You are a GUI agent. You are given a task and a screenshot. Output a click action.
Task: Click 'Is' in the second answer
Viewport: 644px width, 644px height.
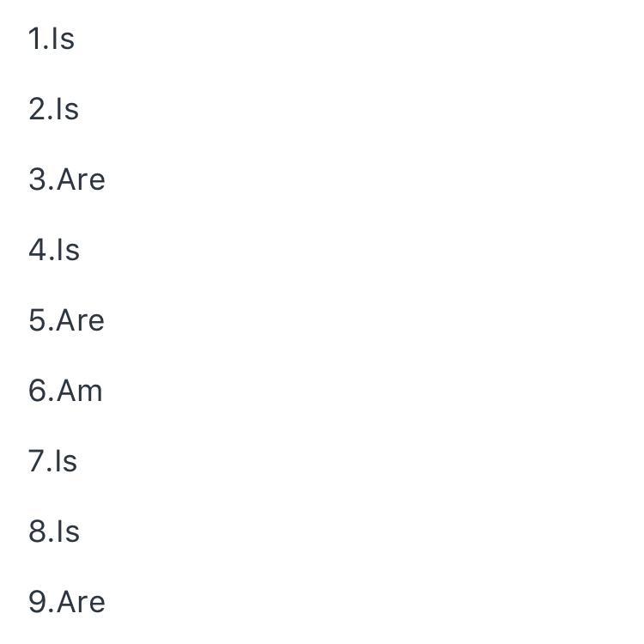[x=67, y=109]
